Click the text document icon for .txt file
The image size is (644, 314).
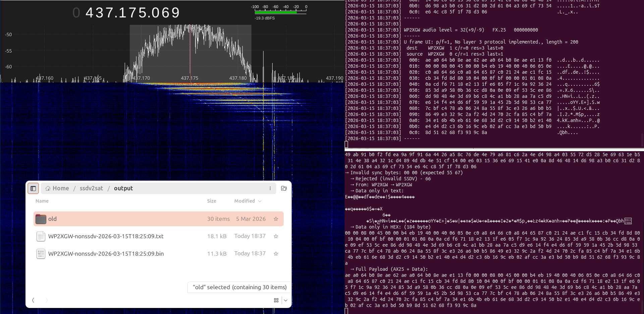coord(41,236)
